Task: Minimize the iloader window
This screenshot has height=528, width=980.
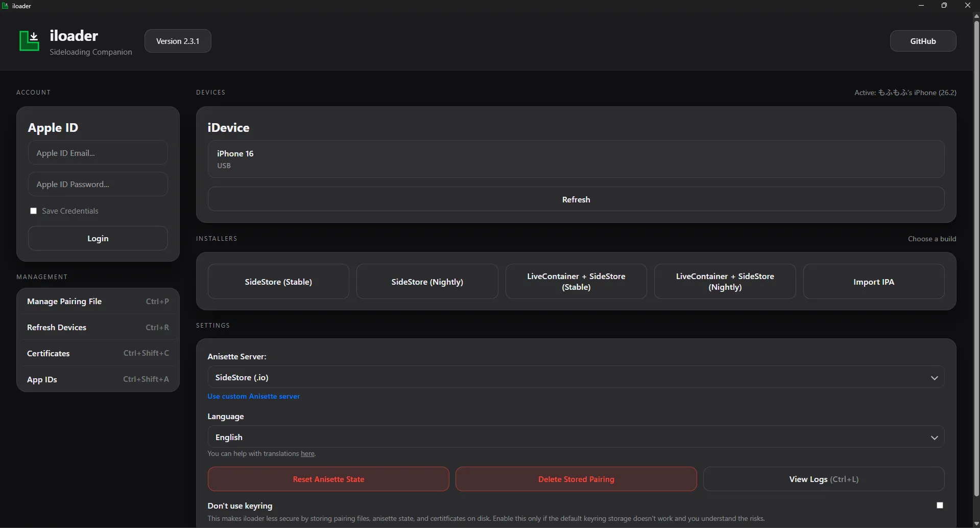Action: coord(921,6)
